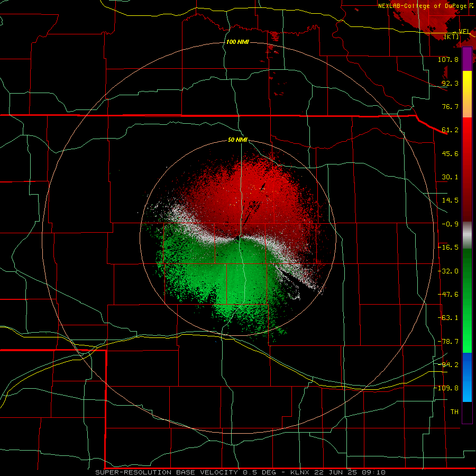Click the -0.9 velocity scale value
The height and width of the screenshot is (476, 476).
450,224
